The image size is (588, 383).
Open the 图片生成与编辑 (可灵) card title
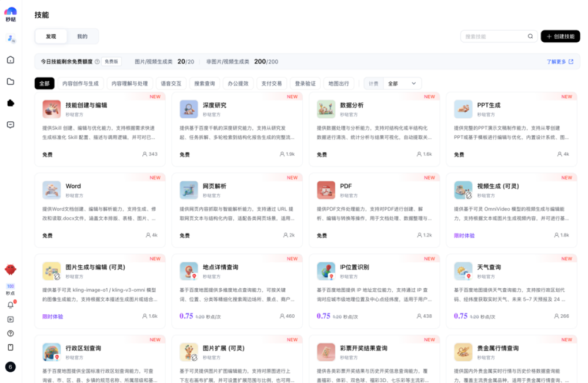95,267
